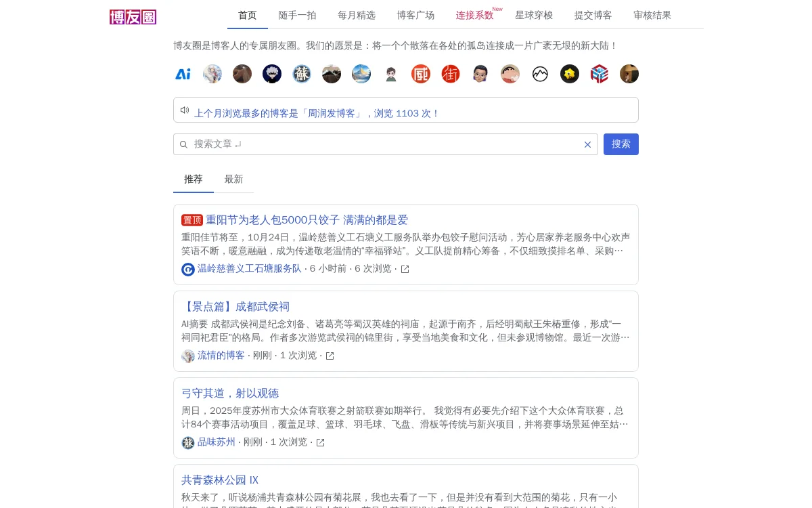Open the 周润发博客 announcement link

317,113
